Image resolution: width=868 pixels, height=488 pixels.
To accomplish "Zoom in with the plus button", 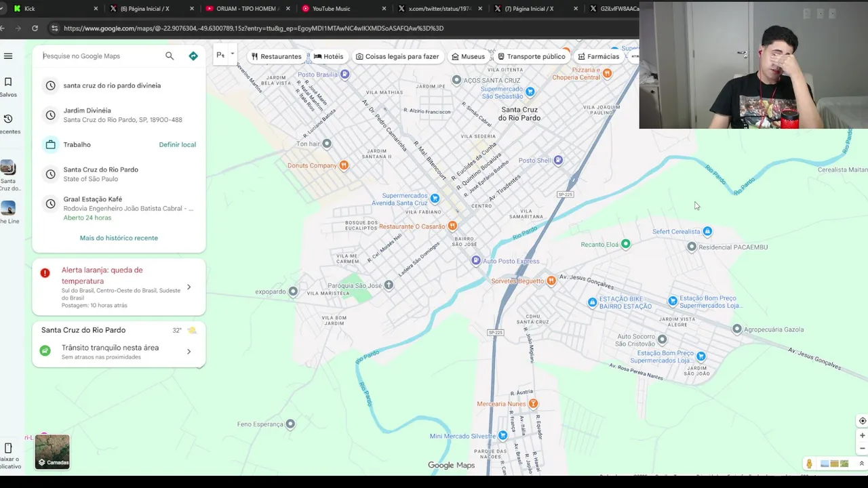I will click(862, 436).
